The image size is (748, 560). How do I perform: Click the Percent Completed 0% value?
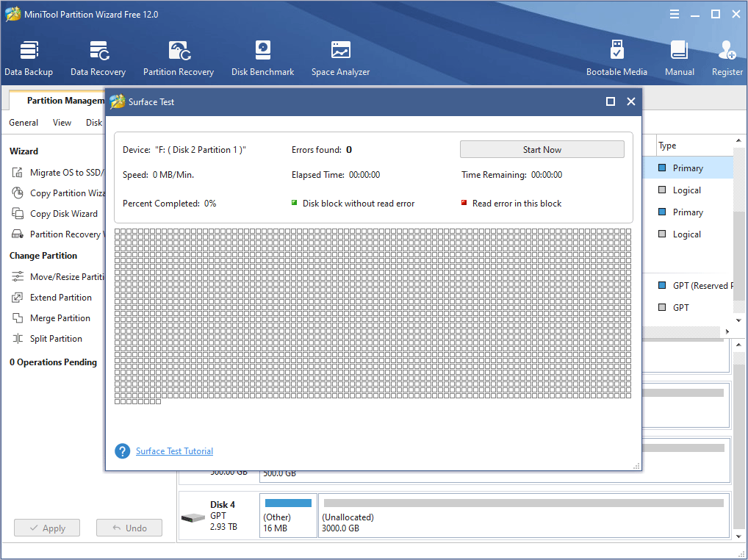point(210,204)
